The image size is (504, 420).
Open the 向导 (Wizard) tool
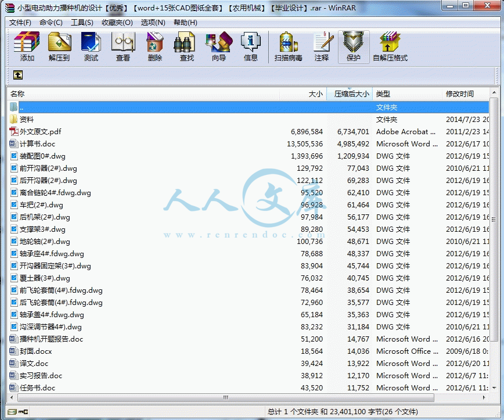click(219, 42)
